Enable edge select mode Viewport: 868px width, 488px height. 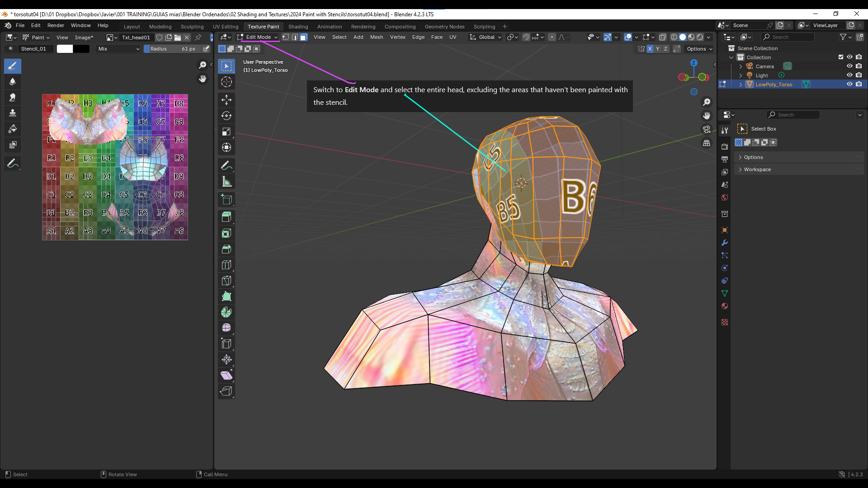[295, 37]
